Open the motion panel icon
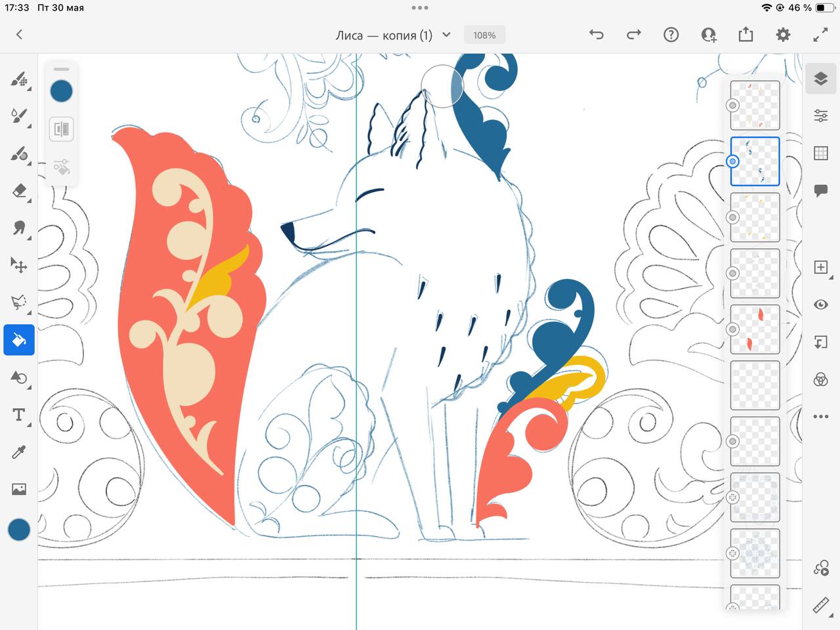 pos(820,568)
